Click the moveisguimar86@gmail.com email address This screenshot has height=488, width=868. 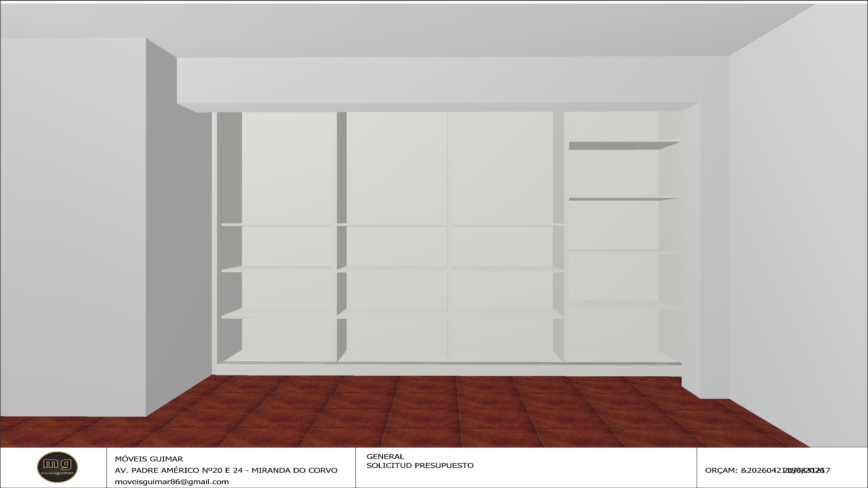tap(171, 481)
